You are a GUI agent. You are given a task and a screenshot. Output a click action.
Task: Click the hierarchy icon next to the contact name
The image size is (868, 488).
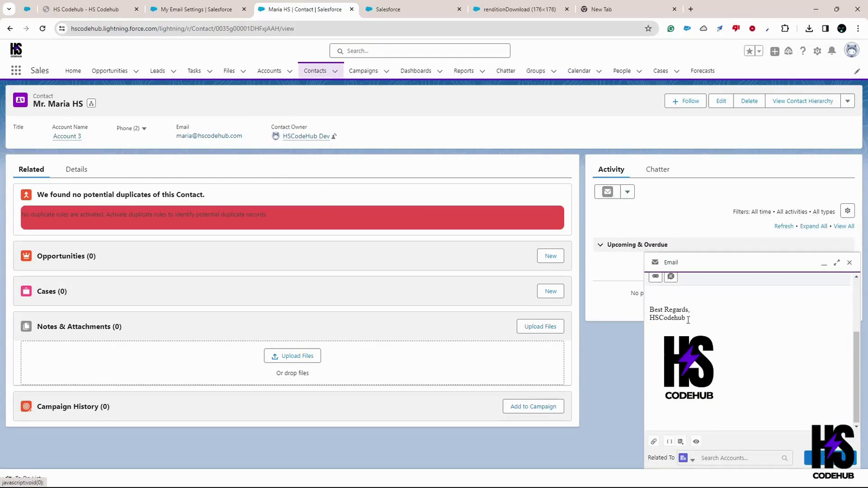[92, 104]
